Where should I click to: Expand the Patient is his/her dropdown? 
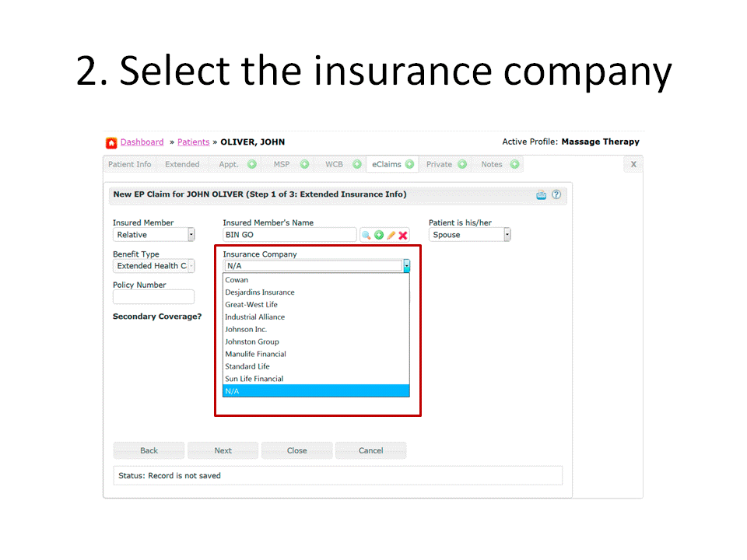pos(470,235)
